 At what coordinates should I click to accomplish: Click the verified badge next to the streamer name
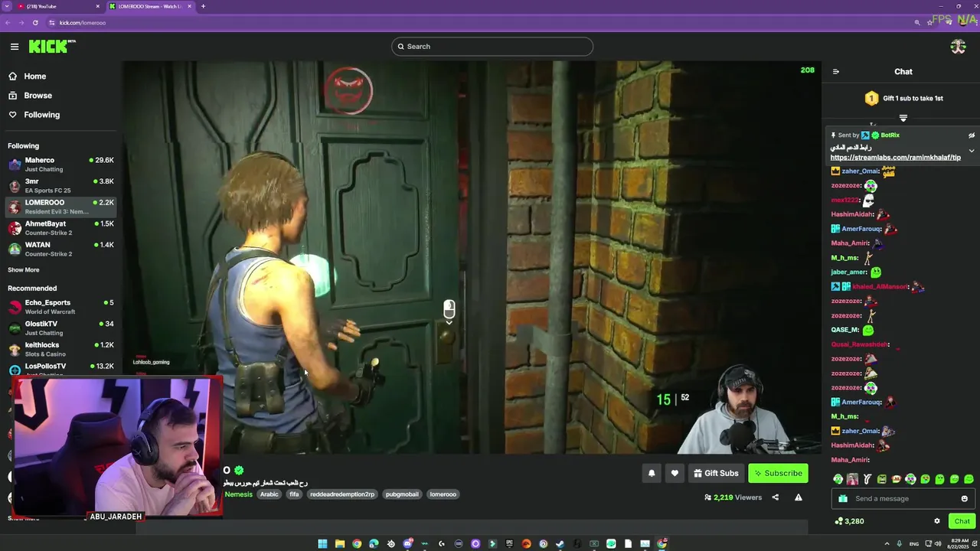239,471
